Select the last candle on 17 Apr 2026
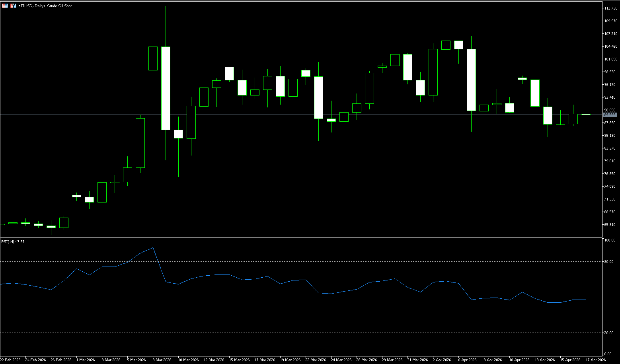Viewport: 620px width, 364px height. pyautogui.click(x=586, y=115)
